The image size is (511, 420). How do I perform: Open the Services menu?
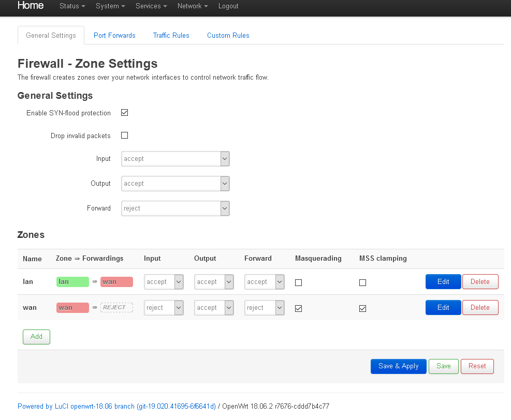(151, 6)
